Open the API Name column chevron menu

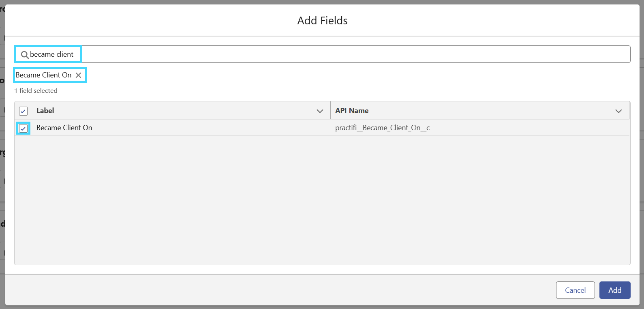618,111
